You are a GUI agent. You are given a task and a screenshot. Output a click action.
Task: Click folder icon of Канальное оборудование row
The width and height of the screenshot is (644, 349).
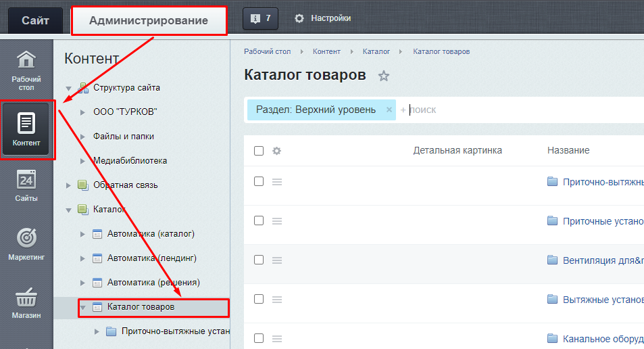[x=552, y=338]
